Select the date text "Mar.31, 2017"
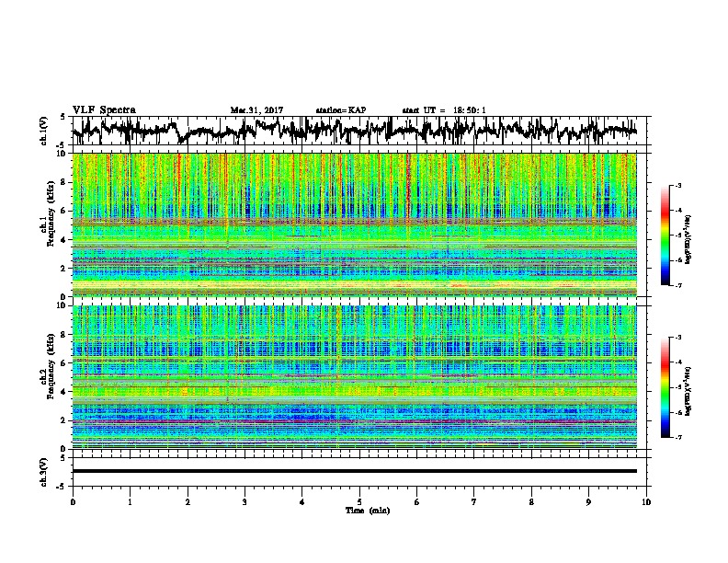This screenshot has width=728, height=563. coord(256,110)
